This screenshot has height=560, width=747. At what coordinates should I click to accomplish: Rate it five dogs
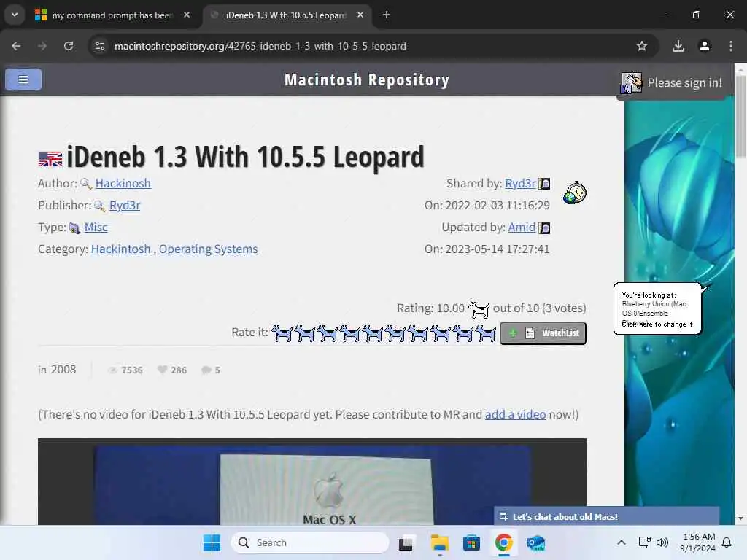(x=373, y=333)
